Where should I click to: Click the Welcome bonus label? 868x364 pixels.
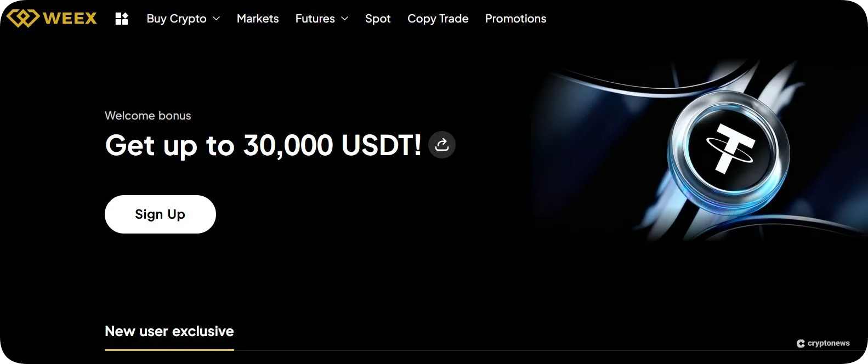click(148, 116)
